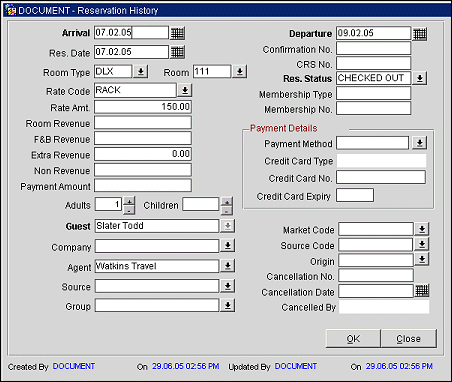Click the Payment Amount field
452x382 pixels.
point(143,185)
